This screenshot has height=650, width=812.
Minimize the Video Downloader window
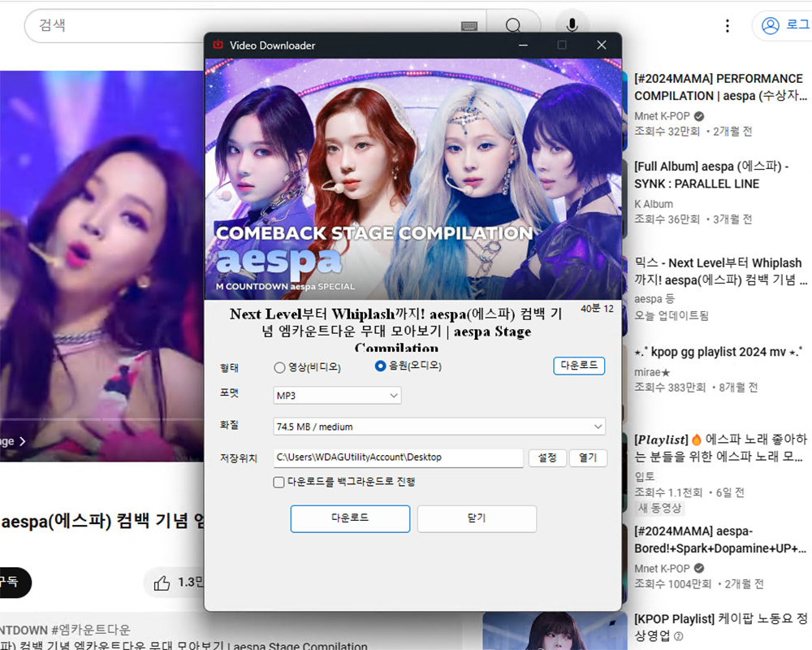[523, 45]
